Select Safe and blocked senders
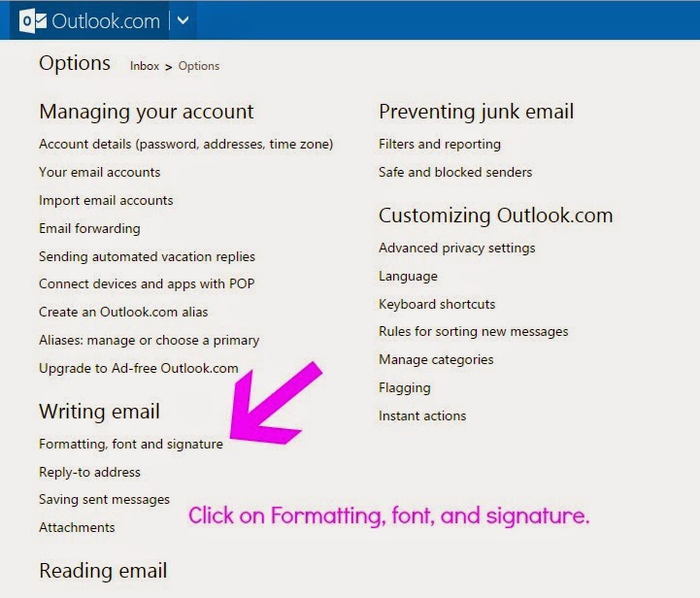The width and height of the screenshot is (700, 598). (x=455, y=172)
